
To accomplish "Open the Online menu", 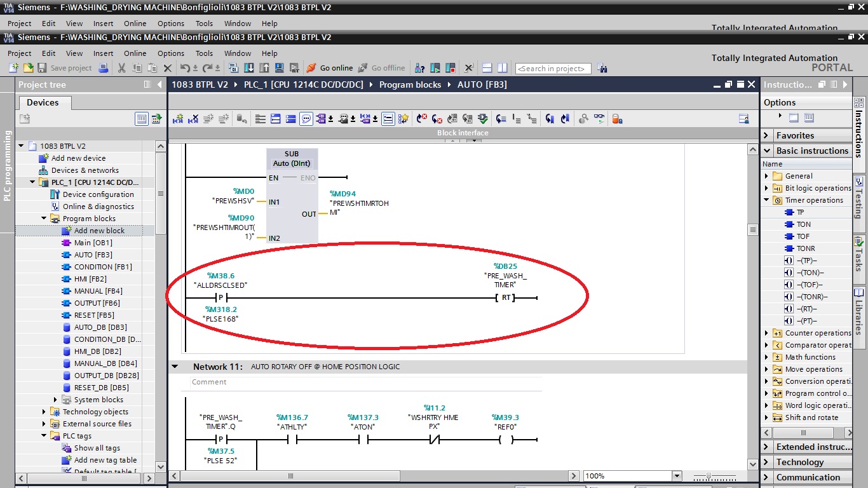I will click(x=135, y=53).
